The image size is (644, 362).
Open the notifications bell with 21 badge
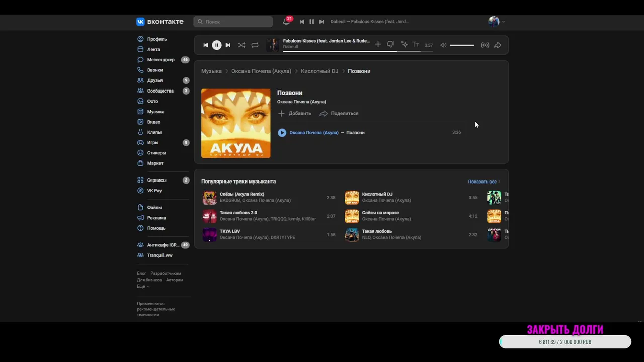(287, 22)
